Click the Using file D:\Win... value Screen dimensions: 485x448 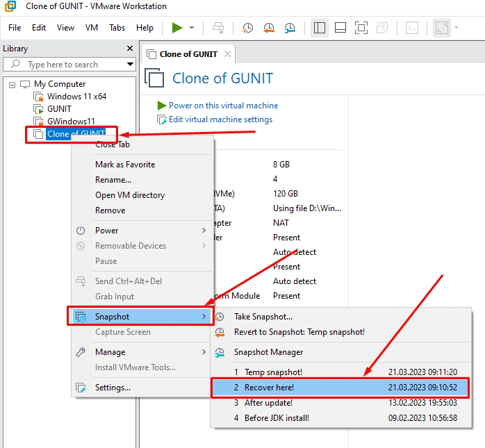(x=307, y=208)
